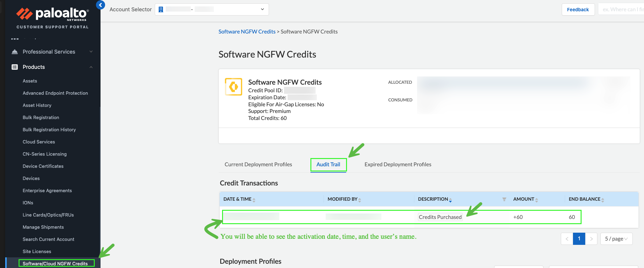Expand the Professional Services menu
Image resolution: width=644 pixels, height=268 pixels.
(x=91, y=52)
